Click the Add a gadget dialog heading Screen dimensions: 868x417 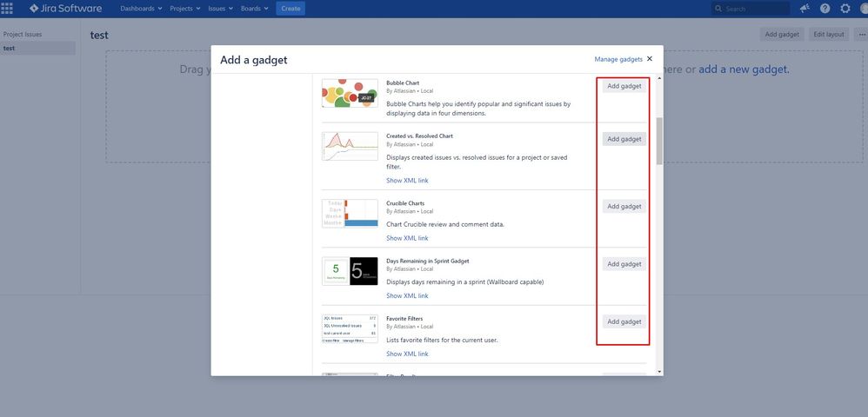click(254, 60)
